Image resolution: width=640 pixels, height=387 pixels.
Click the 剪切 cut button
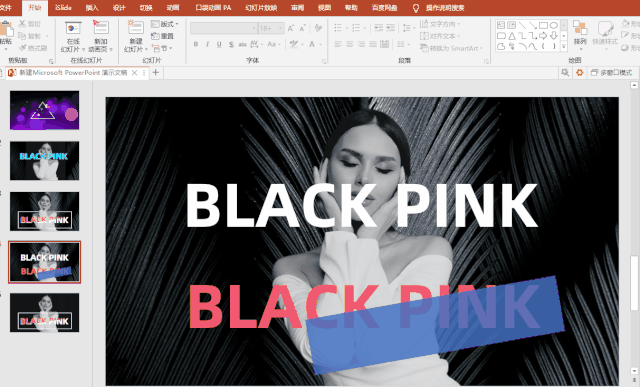[29, 24]
